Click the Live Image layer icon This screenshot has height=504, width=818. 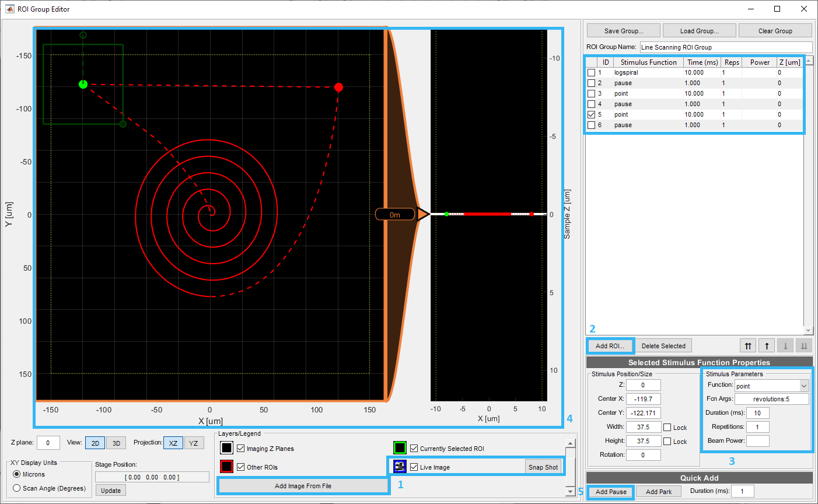(x=400, y=467)
